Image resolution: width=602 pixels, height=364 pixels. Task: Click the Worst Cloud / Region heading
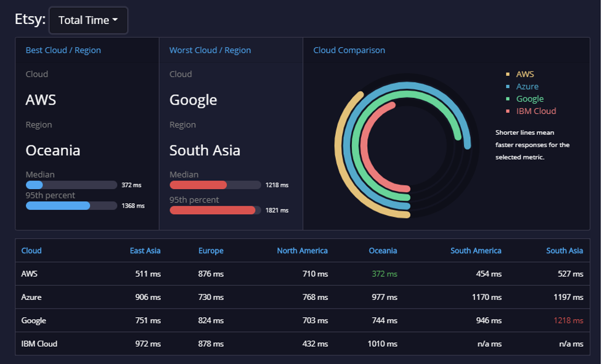pyautogui.click(x=210, y=51)
